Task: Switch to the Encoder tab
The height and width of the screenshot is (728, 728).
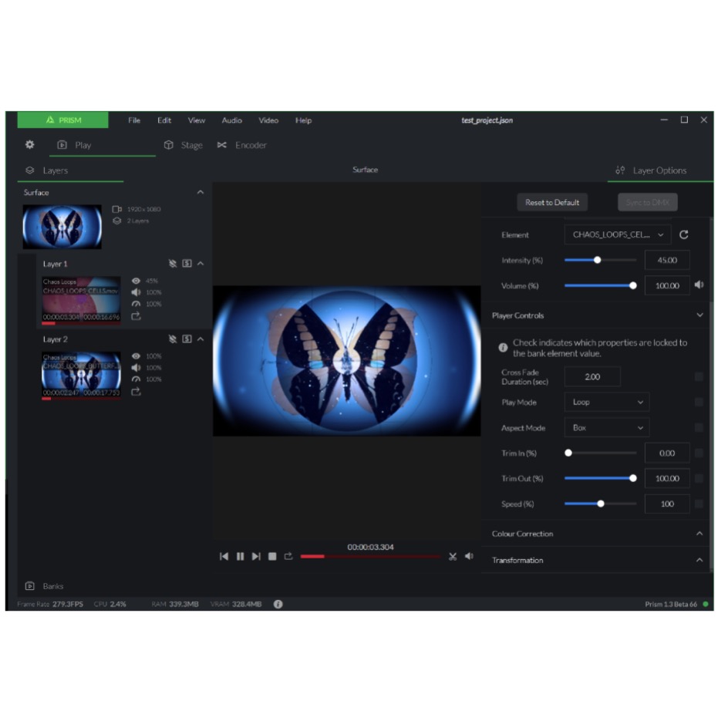Action: coord(242,145)
